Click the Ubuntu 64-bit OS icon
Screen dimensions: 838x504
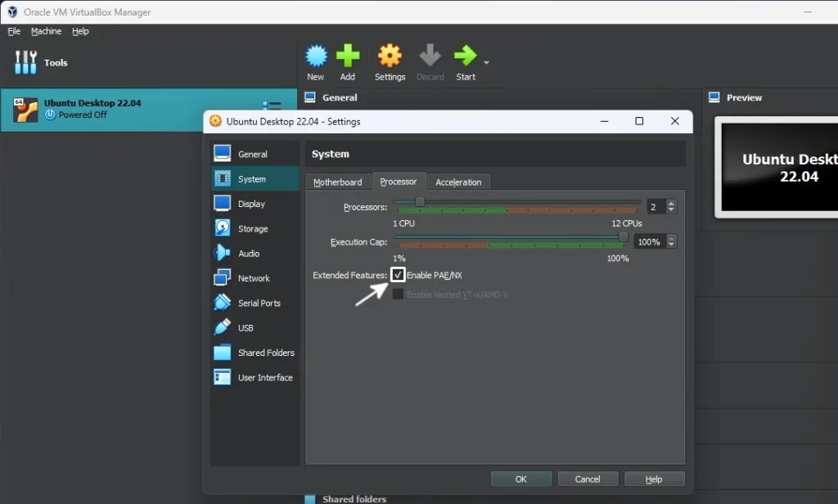(x=25, y=110)
